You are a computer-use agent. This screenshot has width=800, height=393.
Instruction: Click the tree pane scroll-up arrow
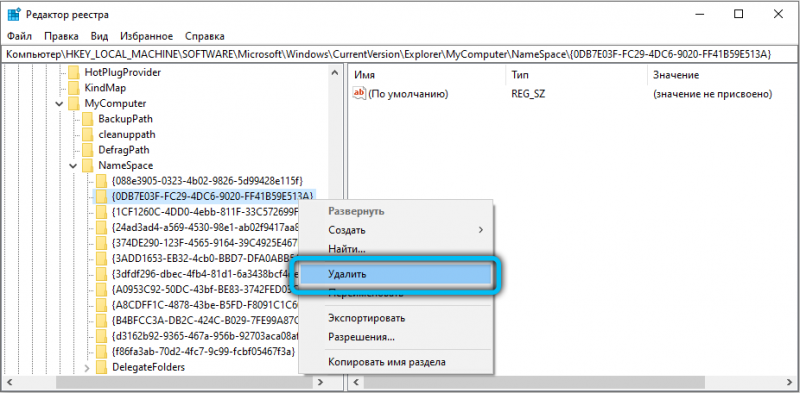[x=335, y=72]
